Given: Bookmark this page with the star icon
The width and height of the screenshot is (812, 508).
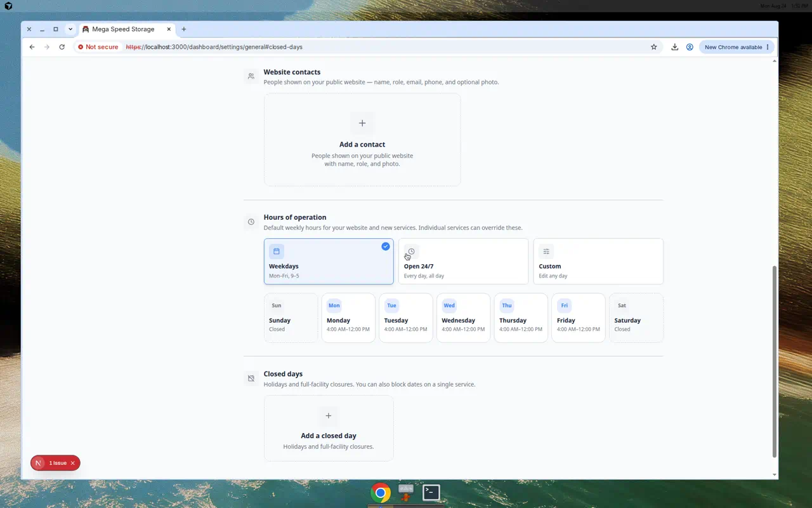Looking at the screenshot, I should (654, 47).
